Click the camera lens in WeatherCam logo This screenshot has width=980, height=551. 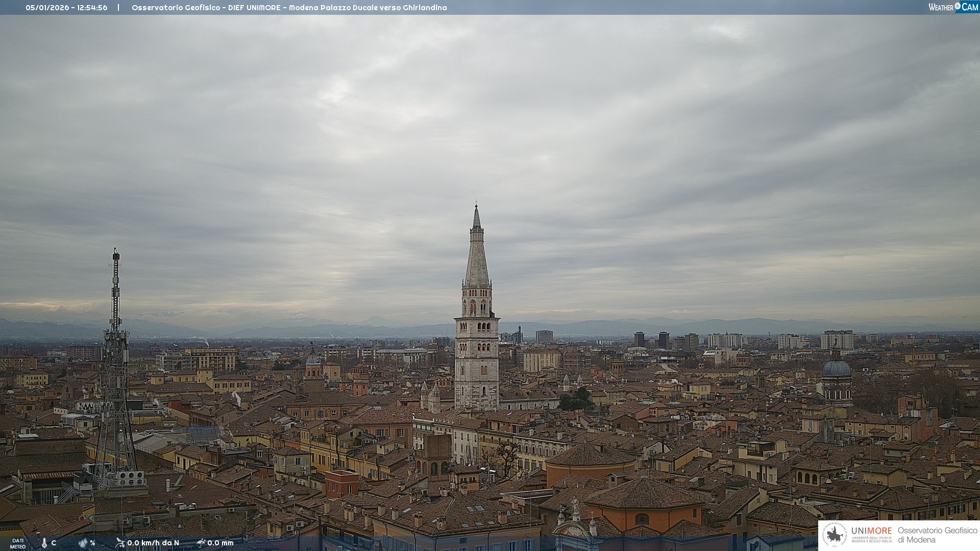(x=958, y=6)
